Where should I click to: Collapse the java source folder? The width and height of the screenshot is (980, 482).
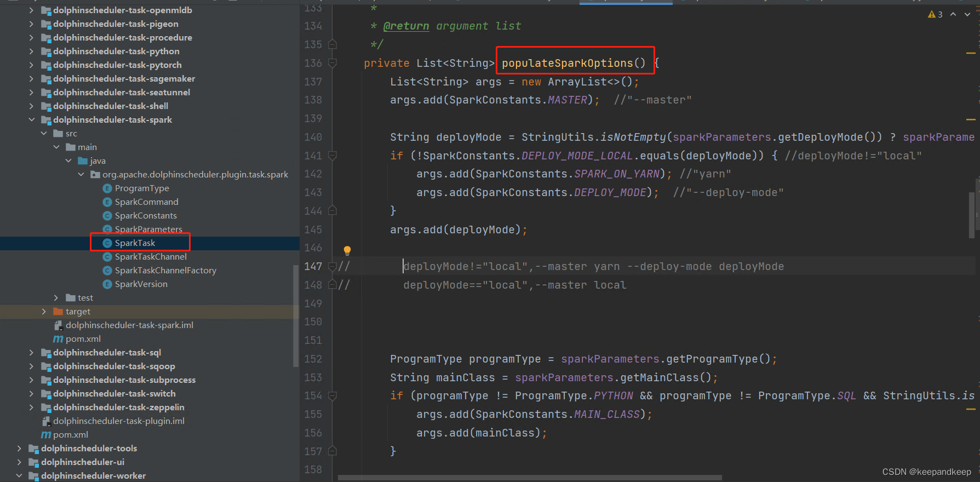68,161
